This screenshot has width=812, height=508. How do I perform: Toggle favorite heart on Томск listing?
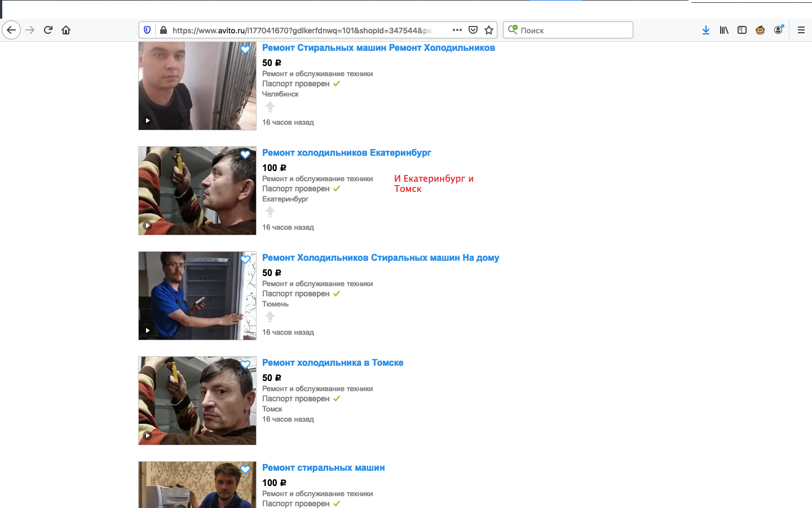coord(245,365)
